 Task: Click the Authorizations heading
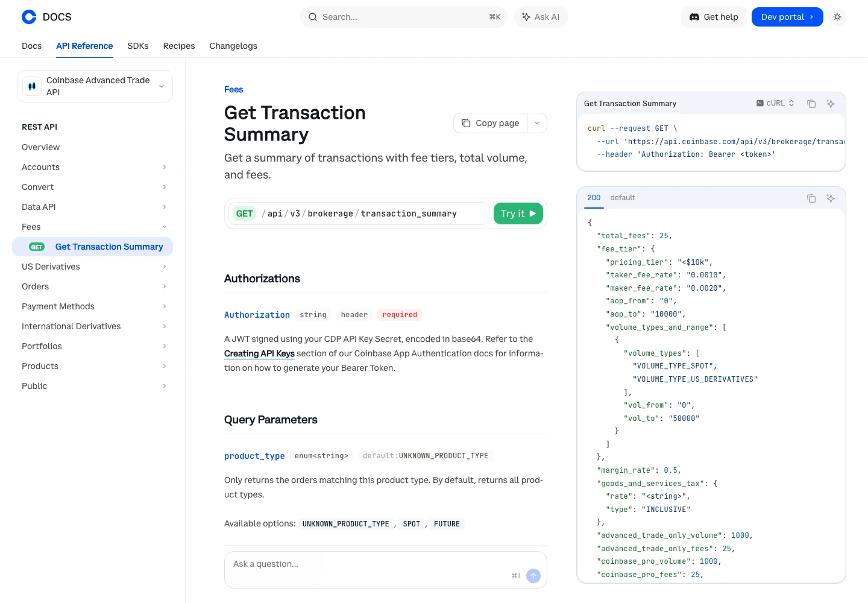tap(262, 279)
